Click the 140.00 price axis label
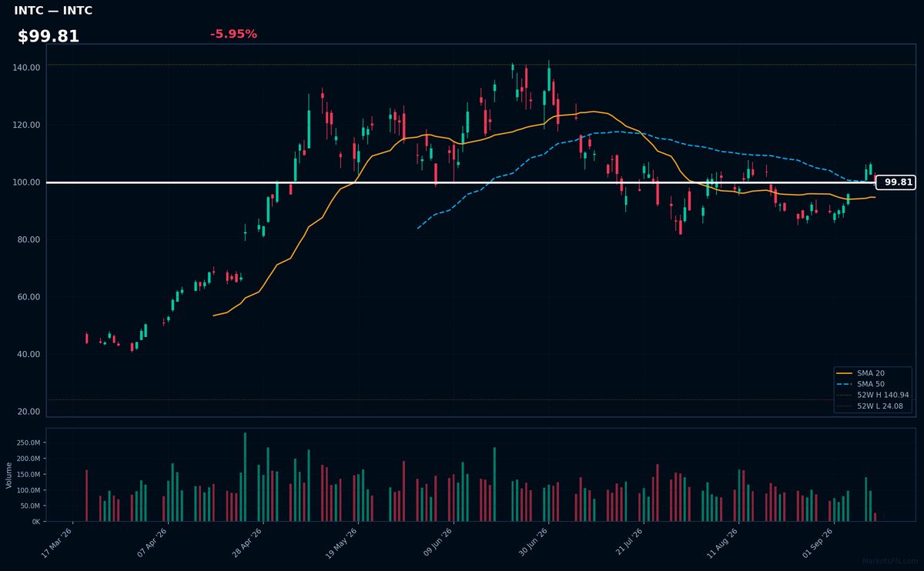This screenshot has height=571, width=924. point(26,68)
